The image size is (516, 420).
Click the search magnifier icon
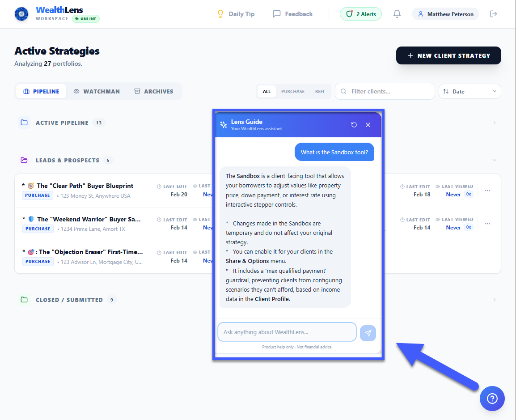(343, 91)
